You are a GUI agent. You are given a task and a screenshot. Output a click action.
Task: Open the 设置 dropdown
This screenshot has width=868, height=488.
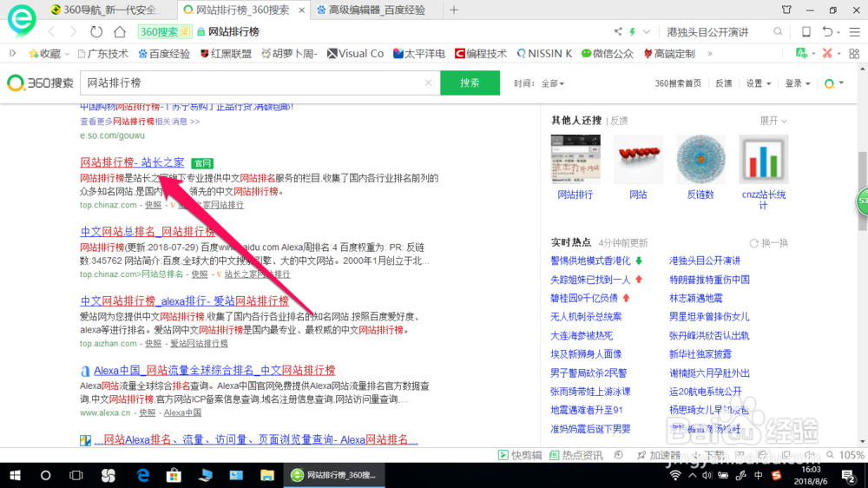pyautogui.click(x=759, y=83)
